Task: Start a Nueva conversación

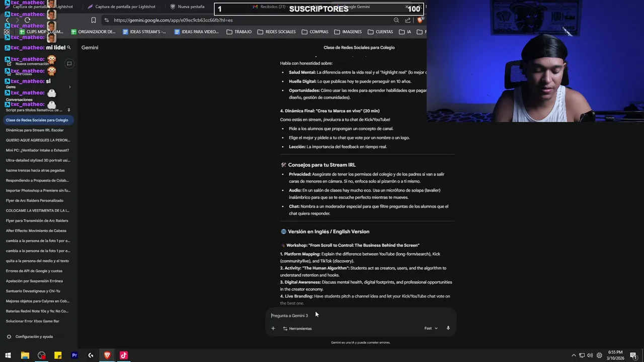Action: pyautogui.click(x=28, y=64)
